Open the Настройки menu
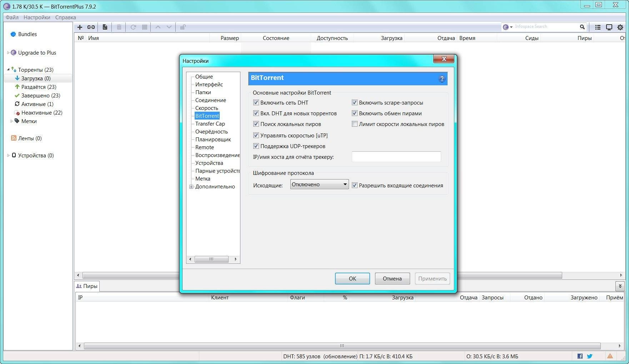The width and height of the screenshot is (629, 364). pos(37,17)
